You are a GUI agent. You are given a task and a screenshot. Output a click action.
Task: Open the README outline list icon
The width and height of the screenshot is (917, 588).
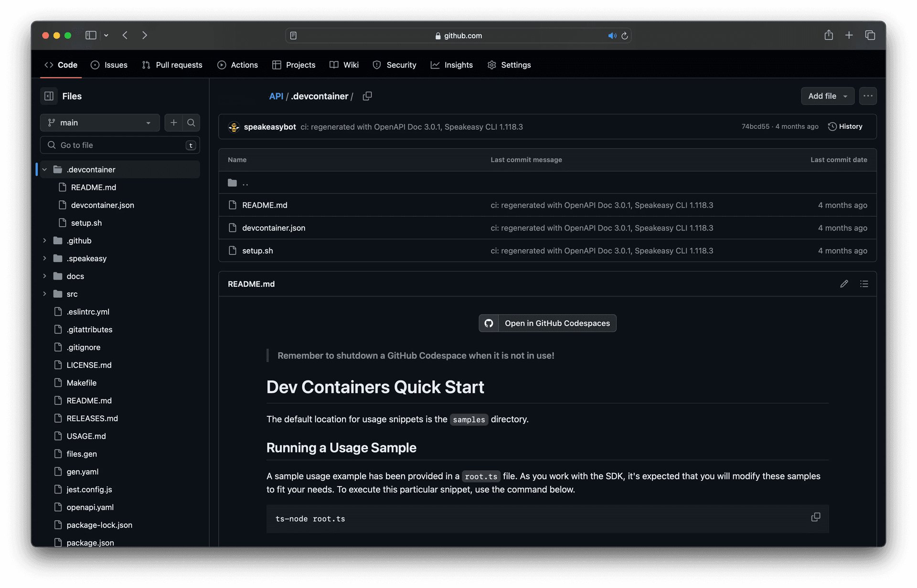(x=864, y=283)
